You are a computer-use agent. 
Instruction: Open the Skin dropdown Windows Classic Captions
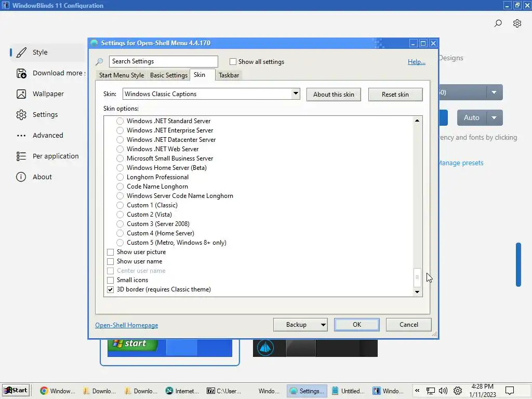[x=211, y=94]
